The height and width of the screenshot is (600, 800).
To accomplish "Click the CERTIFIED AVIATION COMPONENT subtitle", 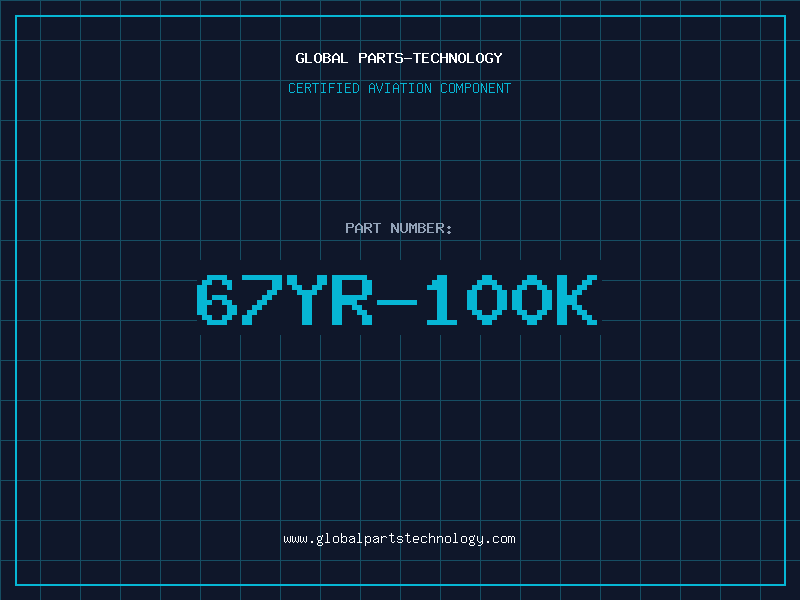I will click(399, 88).
